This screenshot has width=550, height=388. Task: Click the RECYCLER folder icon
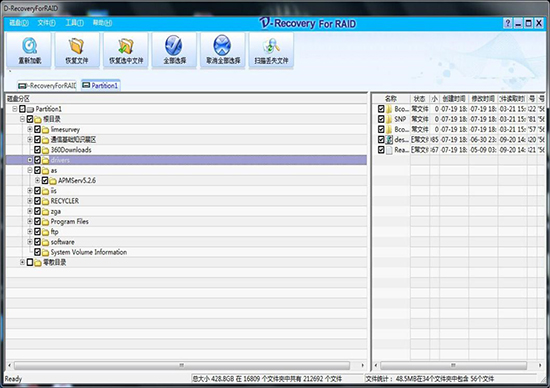pos(46,201)
